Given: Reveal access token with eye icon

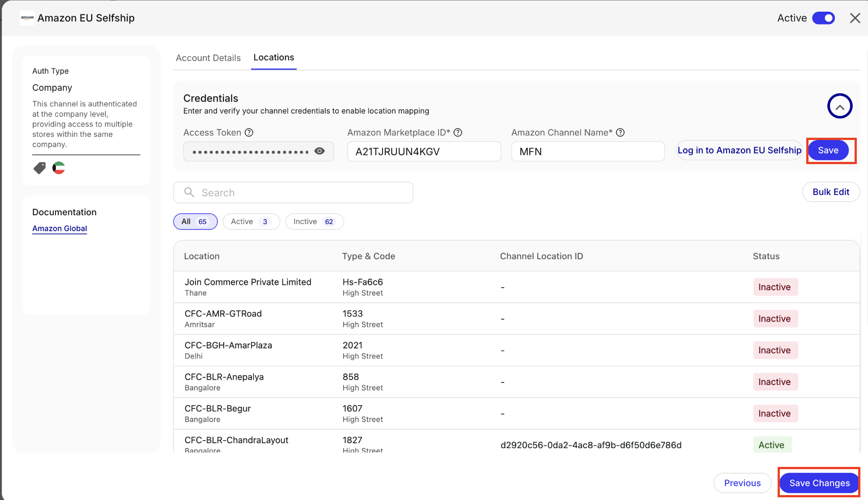Looking at the screenshot, I should pos(319,151).
